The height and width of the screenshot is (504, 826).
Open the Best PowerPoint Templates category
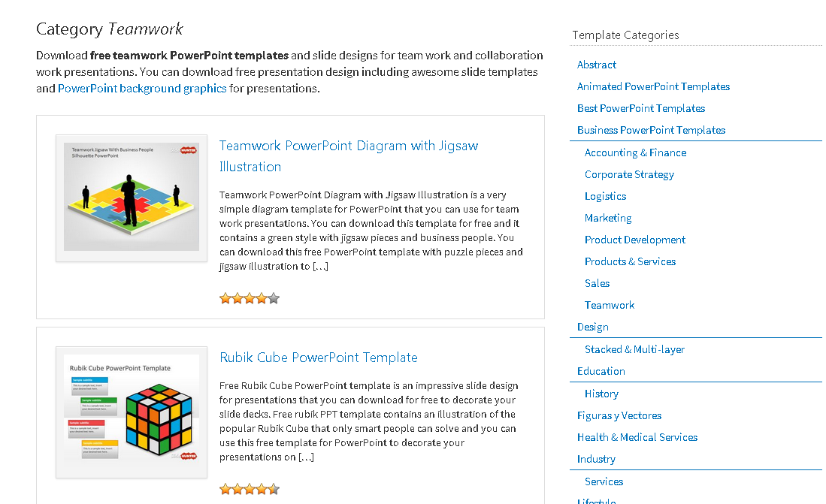(641, 108)
